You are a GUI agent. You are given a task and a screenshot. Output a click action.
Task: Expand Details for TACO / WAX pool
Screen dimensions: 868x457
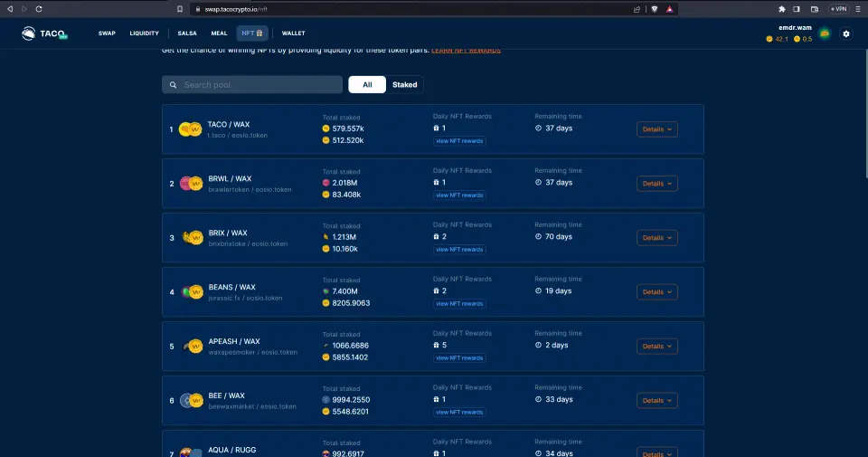[x=656, y=129]
